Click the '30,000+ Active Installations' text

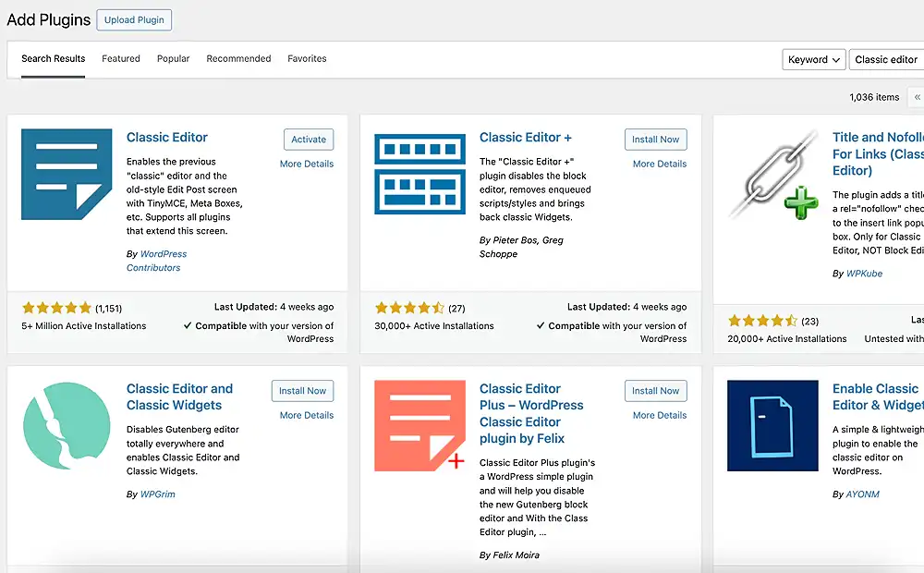[434, 326]
